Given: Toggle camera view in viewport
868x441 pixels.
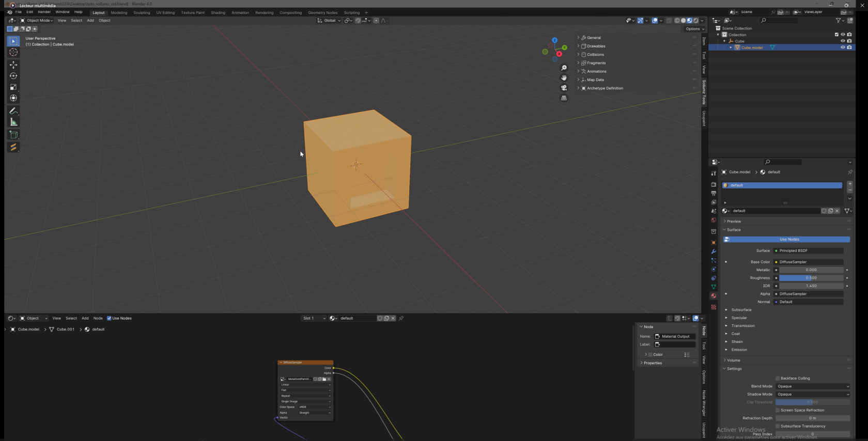Looking at the screenshot, I should (564, 88).
